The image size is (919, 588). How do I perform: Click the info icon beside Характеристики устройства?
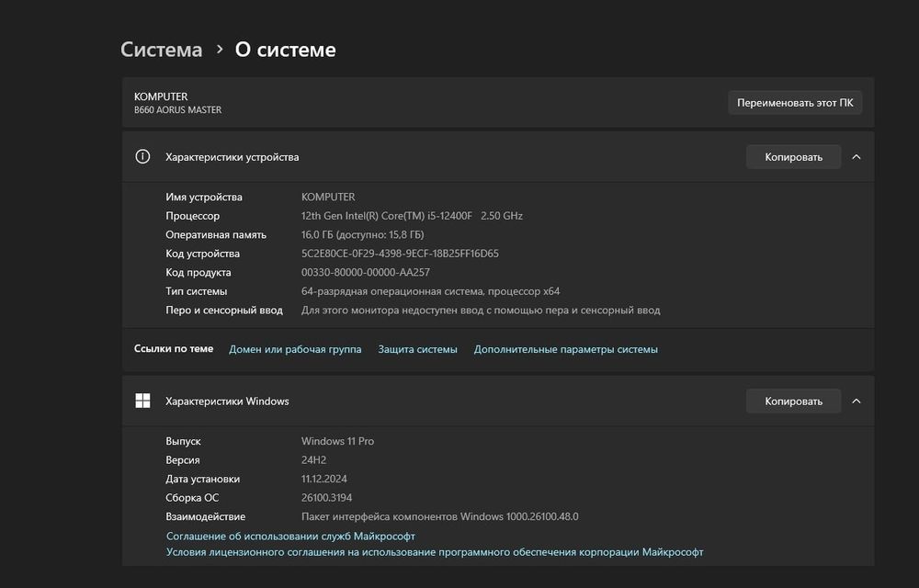click(x=142, y=157)
